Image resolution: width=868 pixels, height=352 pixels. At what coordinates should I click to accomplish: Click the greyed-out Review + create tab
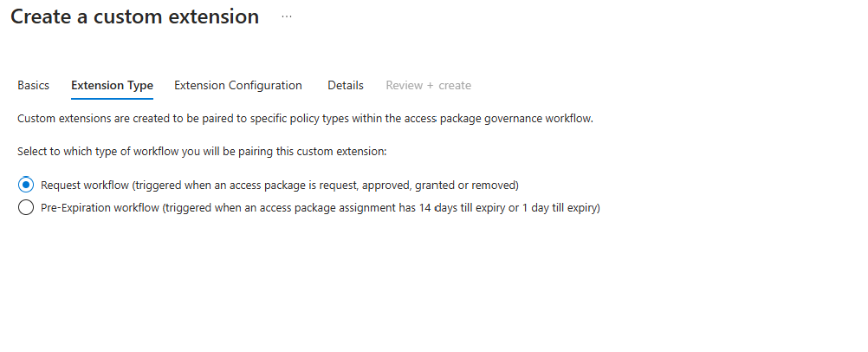click(429, 85)
